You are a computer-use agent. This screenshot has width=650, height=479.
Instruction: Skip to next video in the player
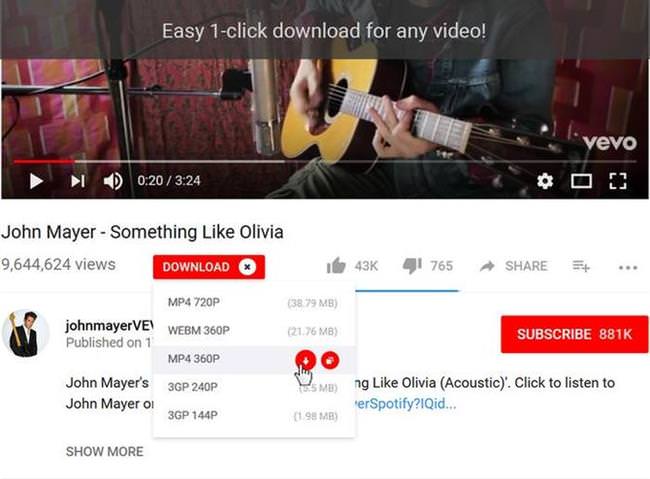coord(78,181)
